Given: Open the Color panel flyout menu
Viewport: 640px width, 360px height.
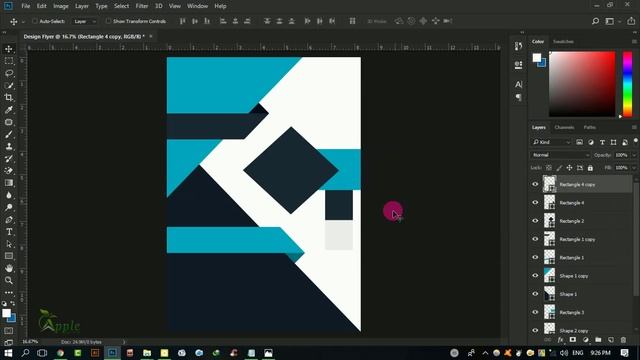Looking at the screenshot, I should pos(634,42).
